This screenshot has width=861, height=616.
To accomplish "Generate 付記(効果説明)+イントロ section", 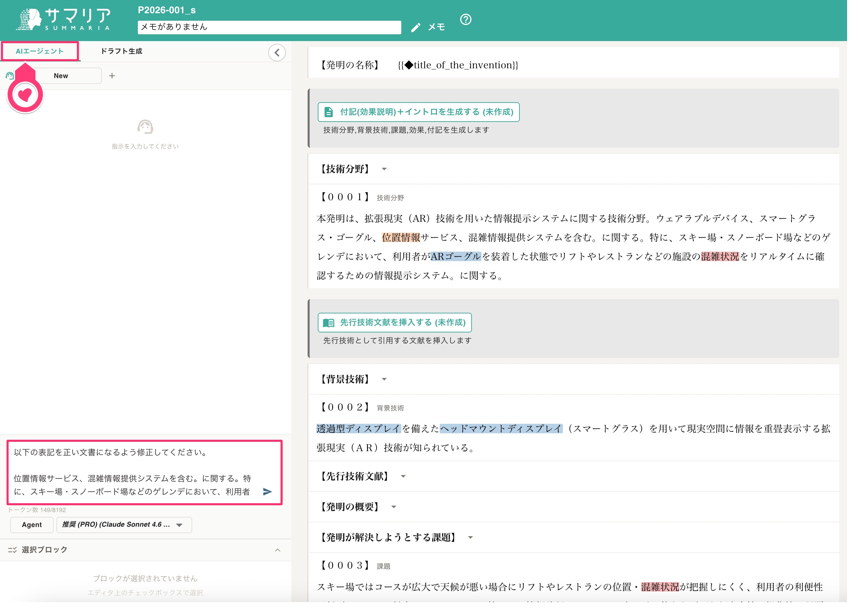I will coord(418,112).
